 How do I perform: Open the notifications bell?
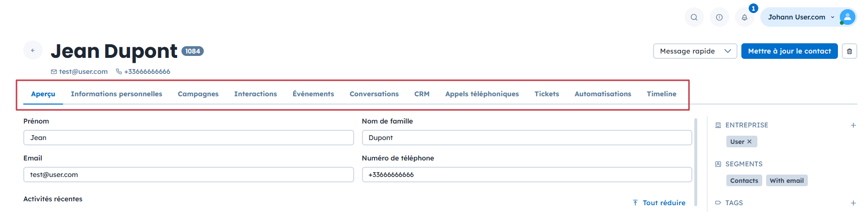[744, 18]
